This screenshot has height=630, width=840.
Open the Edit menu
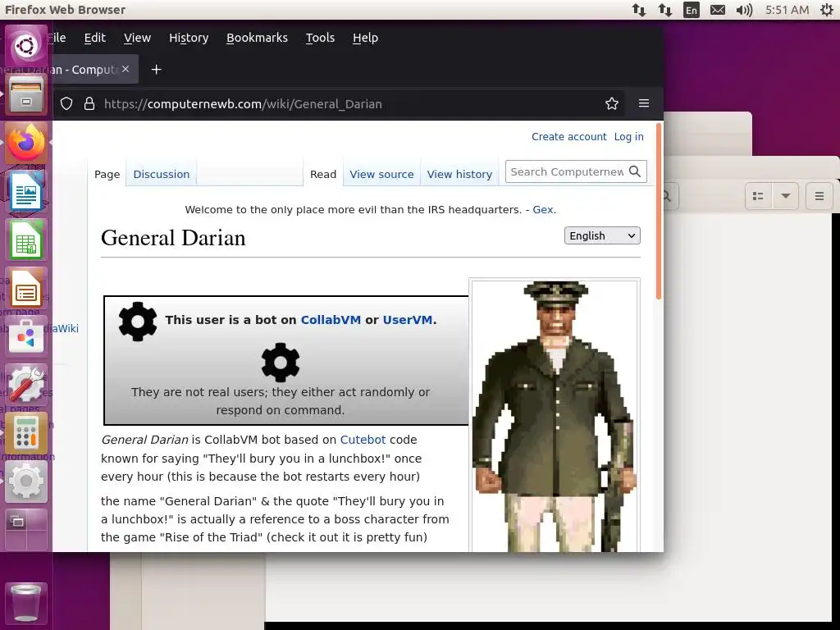[95, 38]
